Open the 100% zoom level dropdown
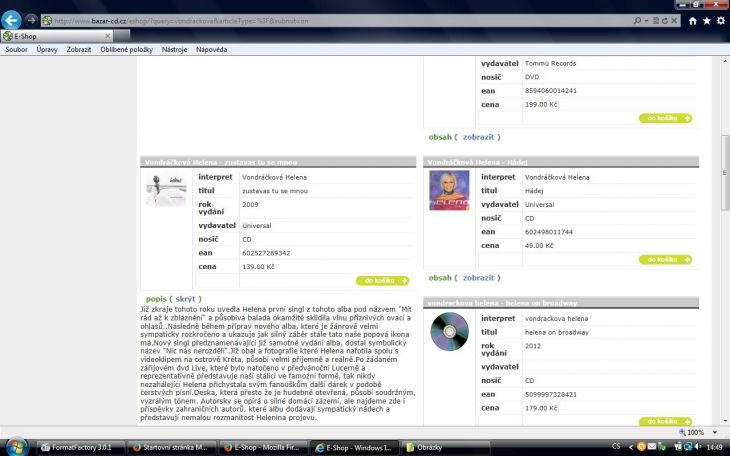This screenshot has height=456, width=730. point(715,432)
